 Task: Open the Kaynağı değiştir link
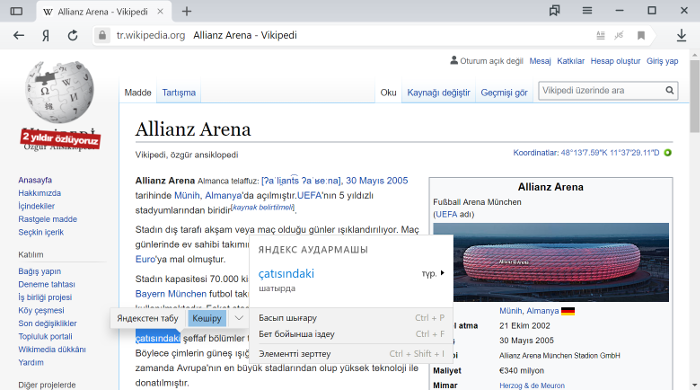(438, 92)
